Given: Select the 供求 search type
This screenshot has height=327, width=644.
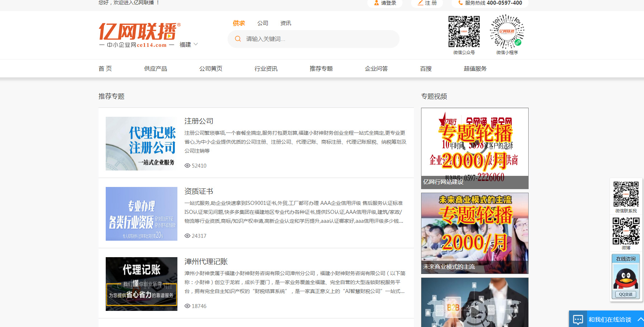Looking at the screenshot, I should tap(239, 23).
